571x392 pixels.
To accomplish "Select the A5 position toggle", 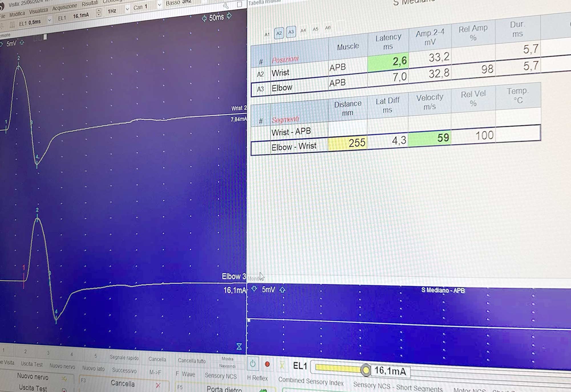I will pos(315,29).
